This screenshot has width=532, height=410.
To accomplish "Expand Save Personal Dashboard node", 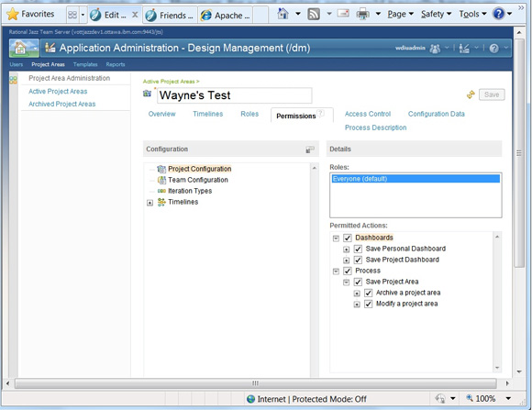I will click(346, 249).
